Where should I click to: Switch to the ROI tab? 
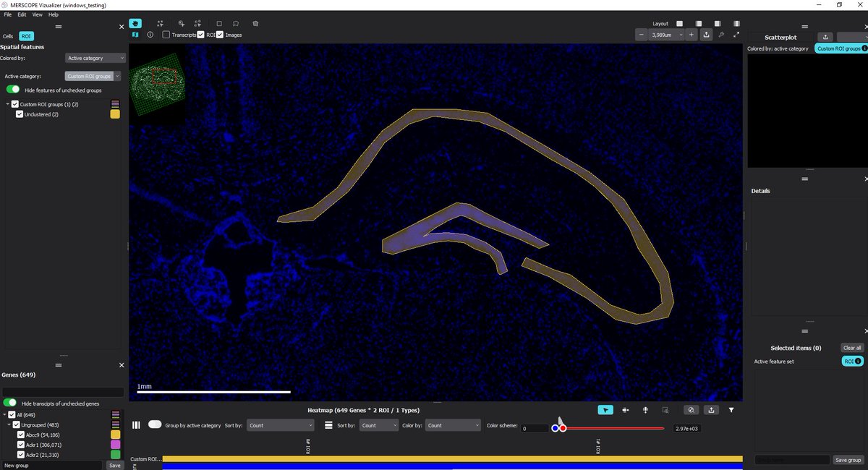[27, 35]
